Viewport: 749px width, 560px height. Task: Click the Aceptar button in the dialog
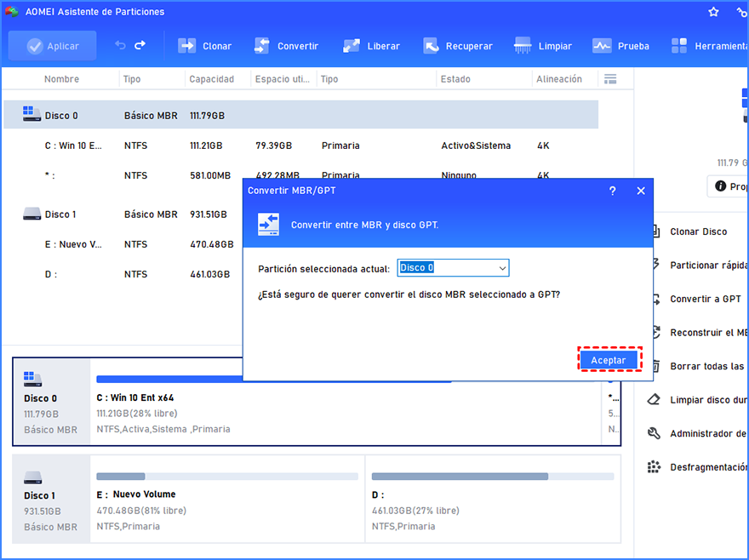click(609, 360)
